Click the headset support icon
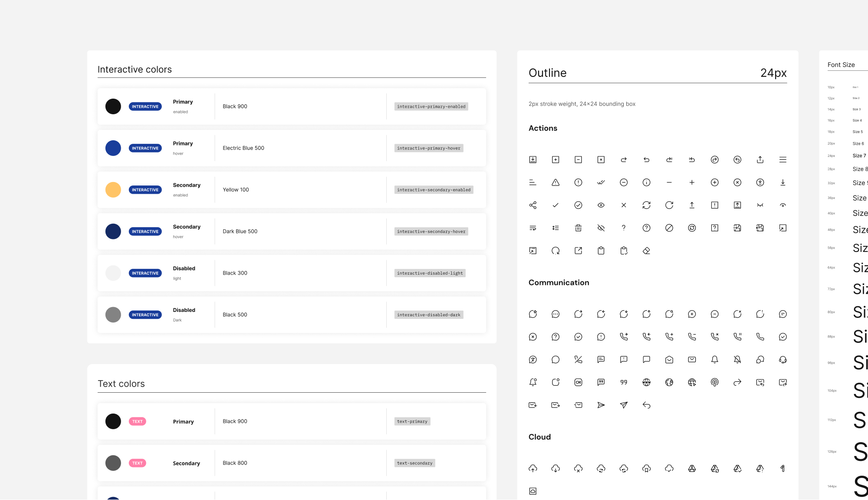The image size is (868, 500). click(783, 360)
